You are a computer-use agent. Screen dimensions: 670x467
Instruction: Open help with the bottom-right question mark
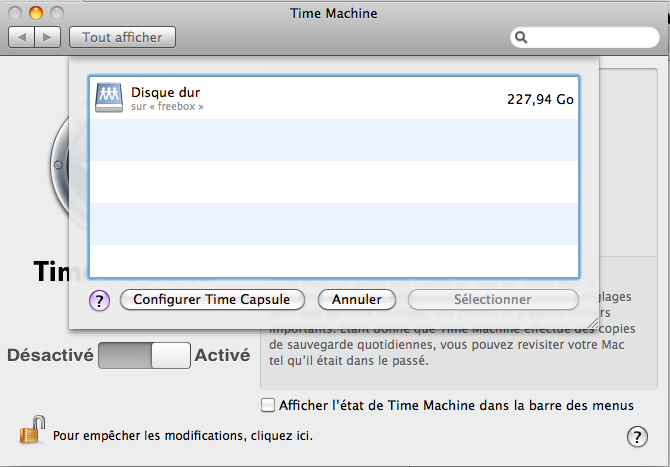tap(637, 436)
